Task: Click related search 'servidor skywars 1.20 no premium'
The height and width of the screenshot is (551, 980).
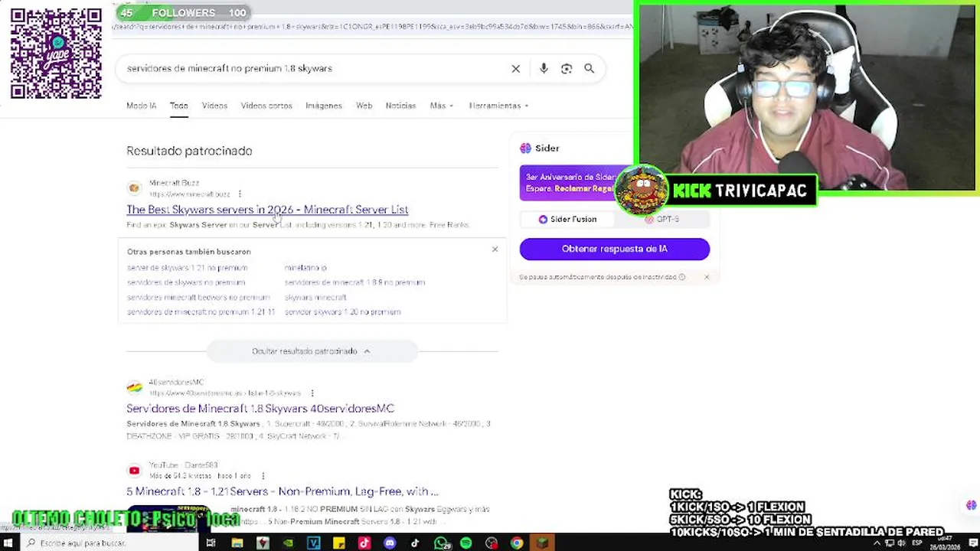Action: pyautogui.click(x=342, y=311)
